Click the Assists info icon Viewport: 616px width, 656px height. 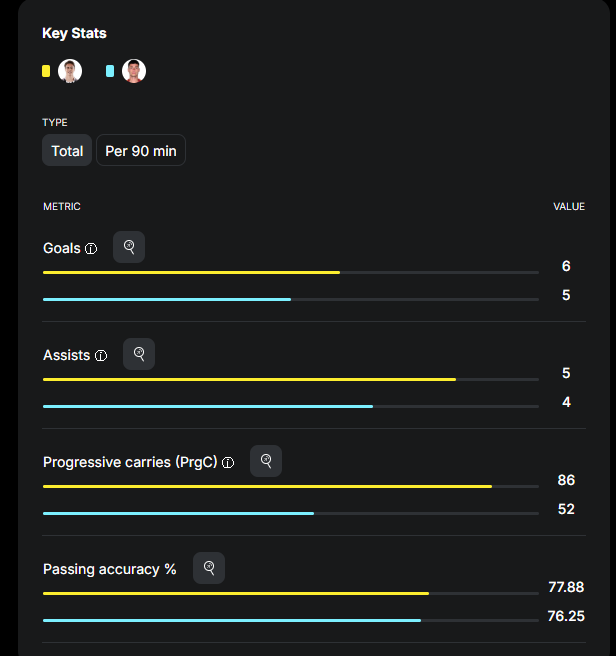pyautogui.click(x=101, y=356)
